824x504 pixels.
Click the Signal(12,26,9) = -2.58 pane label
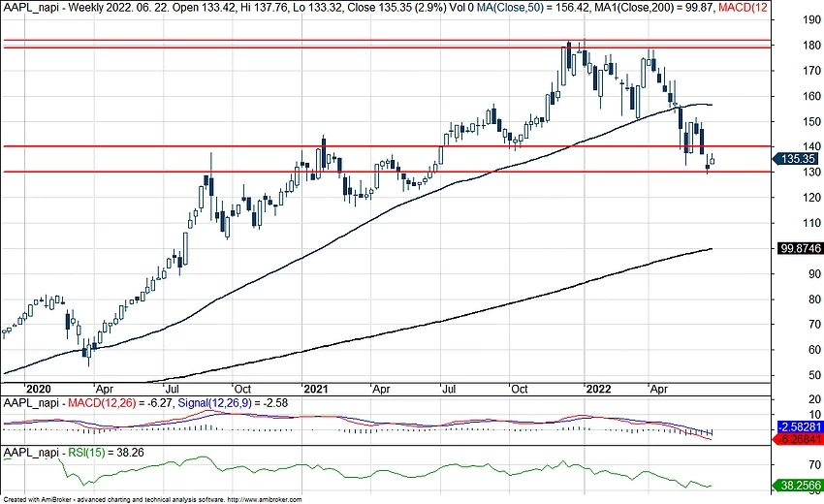pos(233,403)
